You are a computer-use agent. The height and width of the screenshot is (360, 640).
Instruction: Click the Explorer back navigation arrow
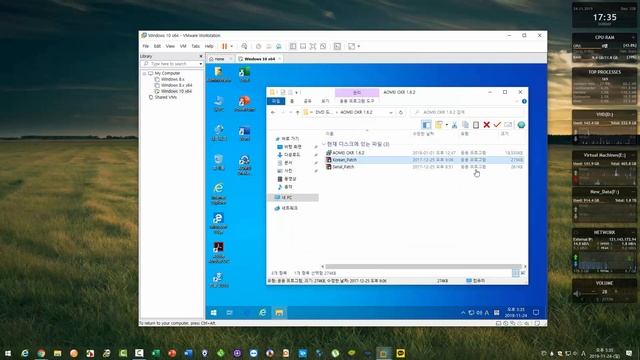coord(273,112)
